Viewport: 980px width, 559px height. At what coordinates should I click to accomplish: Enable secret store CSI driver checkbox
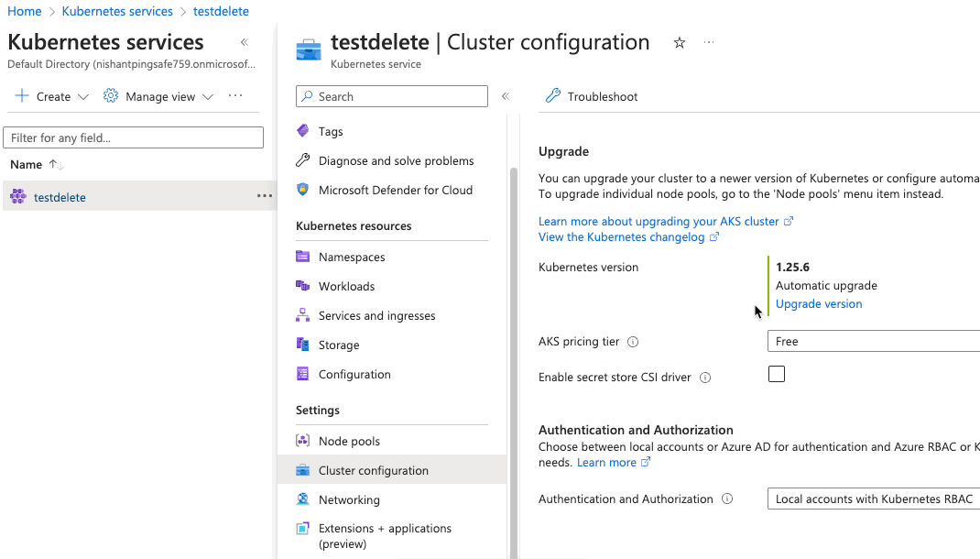[x=777, y=374]
